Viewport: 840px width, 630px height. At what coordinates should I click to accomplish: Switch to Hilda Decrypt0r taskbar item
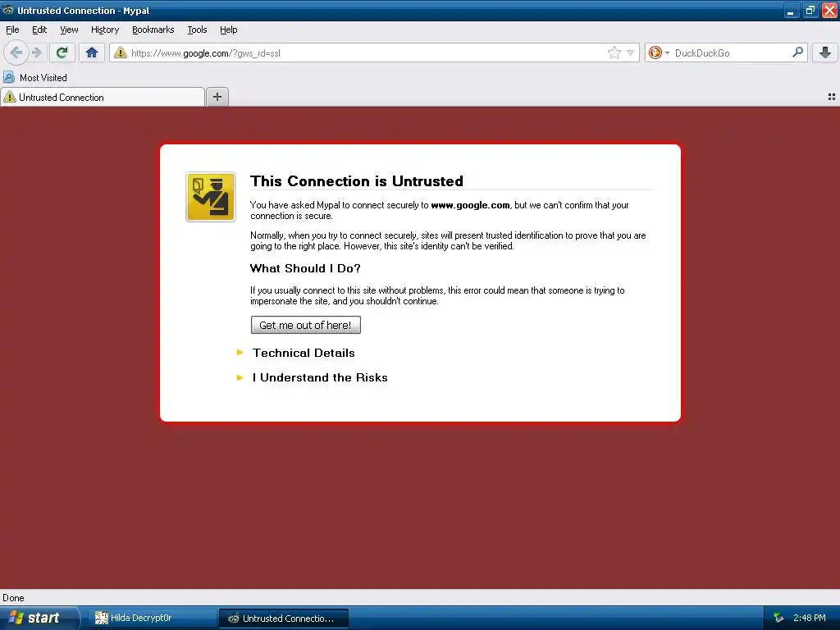tap(152, 618)
